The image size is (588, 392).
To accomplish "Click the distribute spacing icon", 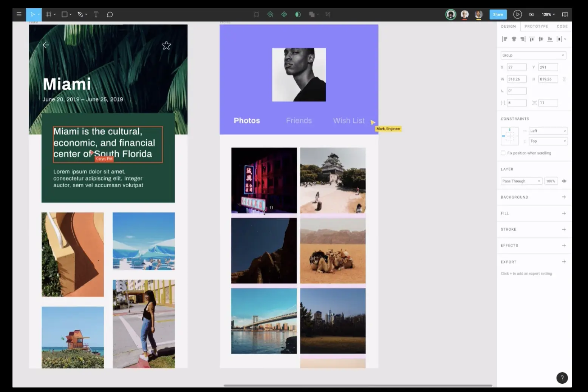I will tap(559, 39).
